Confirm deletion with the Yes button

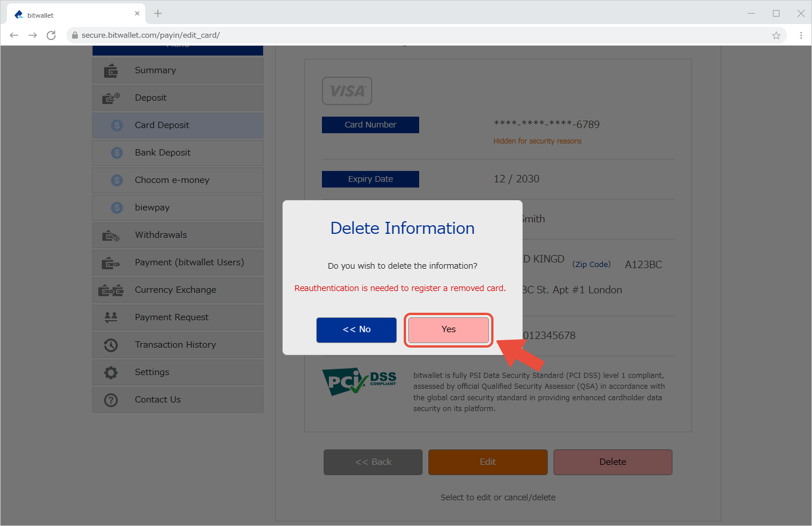point(448,330)
